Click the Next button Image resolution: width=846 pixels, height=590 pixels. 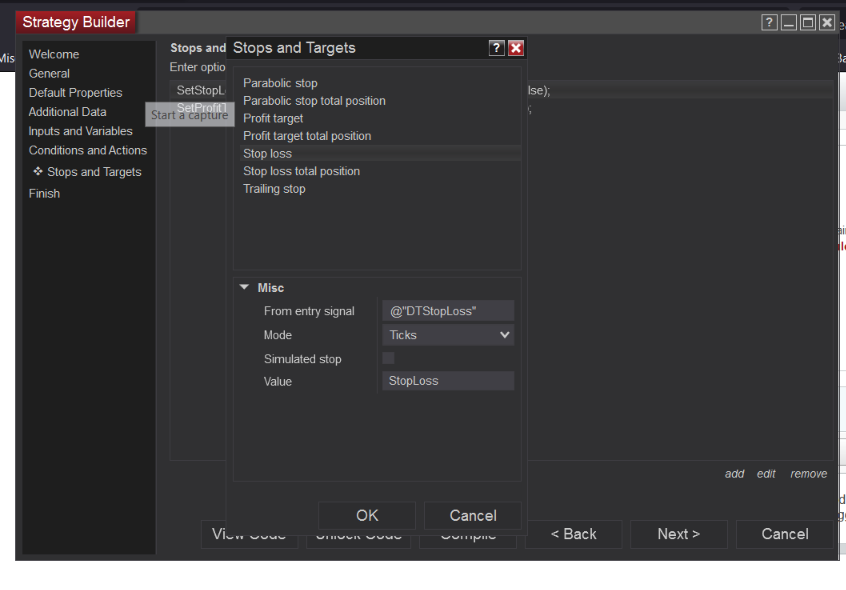pyautogui.click(x=679, y=534)
